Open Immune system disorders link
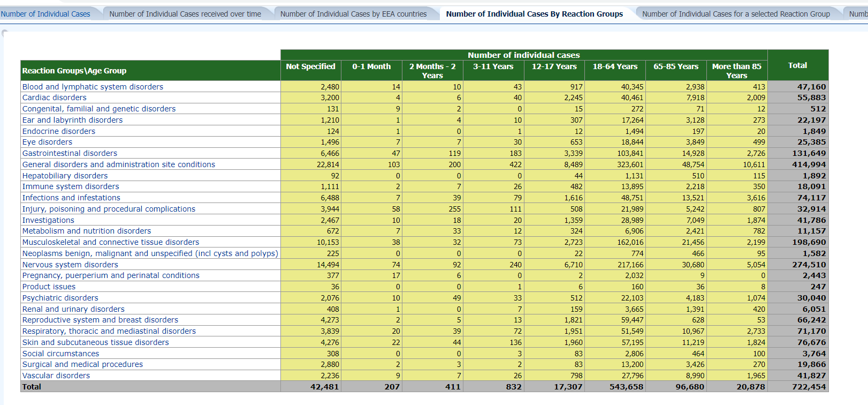This screenshot has width=868, height=405. pyautogui.click(x=71, y=186)
